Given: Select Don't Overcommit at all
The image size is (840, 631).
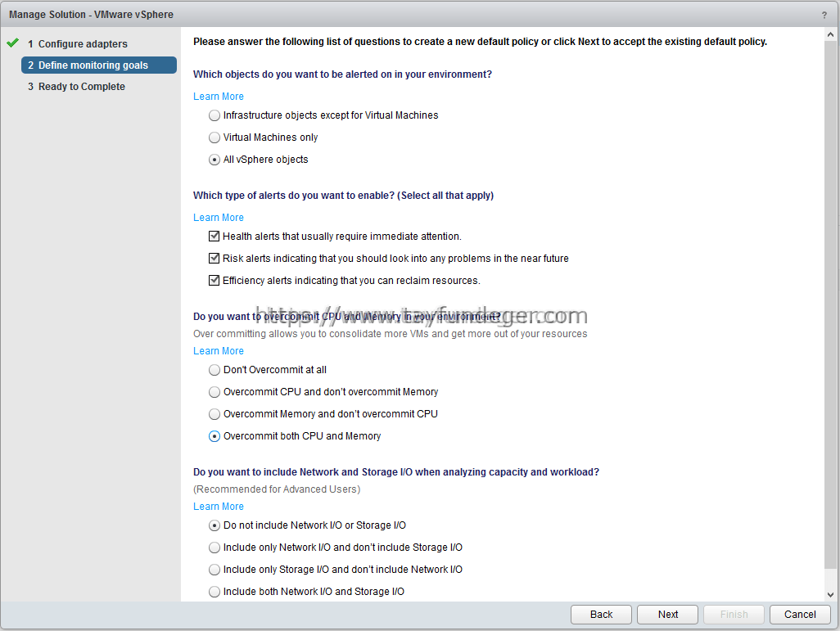Looking at the screenshot, I should click(x=215, y=370).
